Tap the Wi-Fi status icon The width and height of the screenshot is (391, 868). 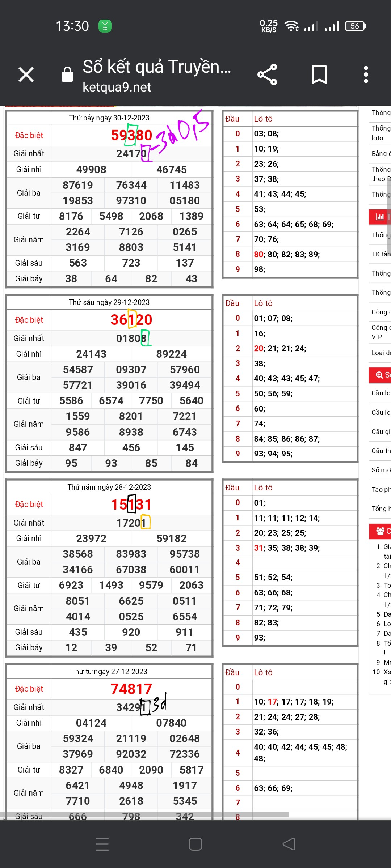[291, 26]
